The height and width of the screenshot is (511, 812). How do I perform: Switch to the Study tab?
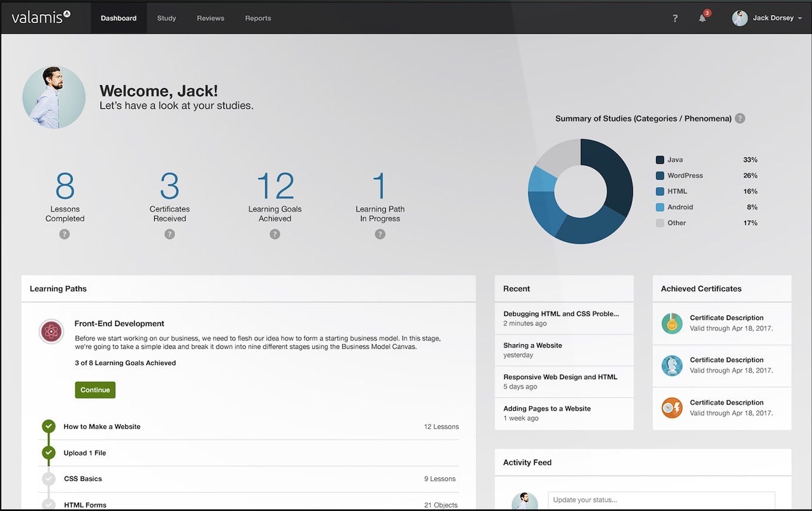tap(167, 18)
